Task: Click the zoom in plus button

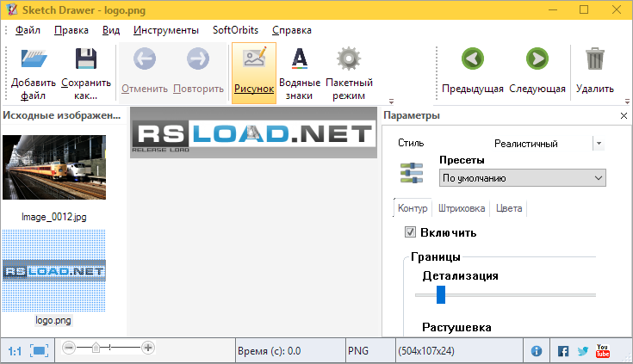Action: [148, 348]
